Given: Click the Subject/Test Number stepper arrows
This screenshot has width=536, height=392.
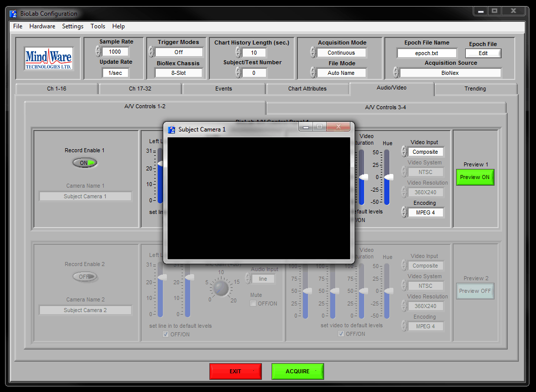Looking at the screenshot, I should point(238,72).
